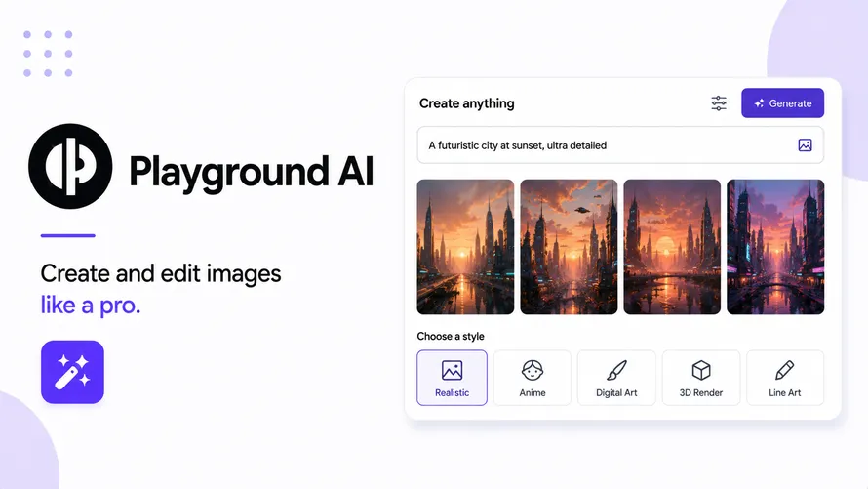
Task: Click the image upload icon in prompt field
Action: [x=805, y=145]
